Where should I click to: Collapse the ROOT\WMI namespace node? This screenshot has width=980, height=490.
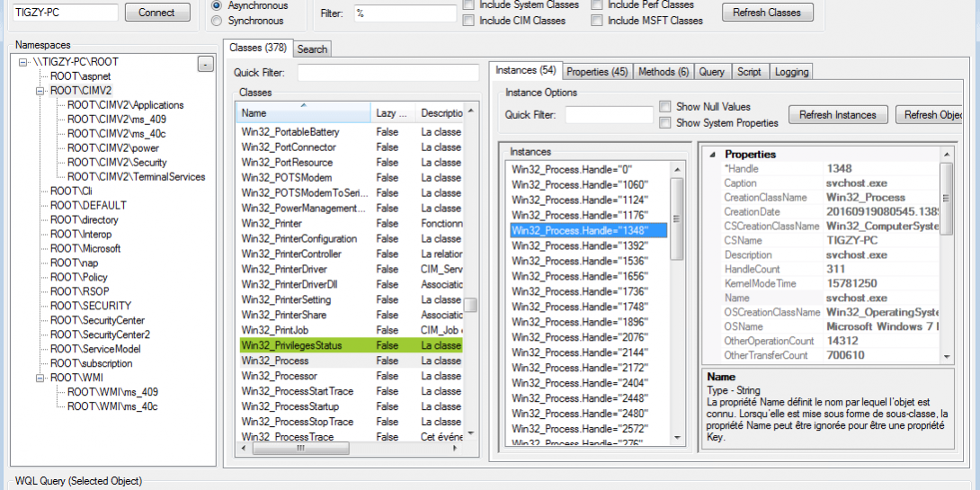click(x=40, y=379)
